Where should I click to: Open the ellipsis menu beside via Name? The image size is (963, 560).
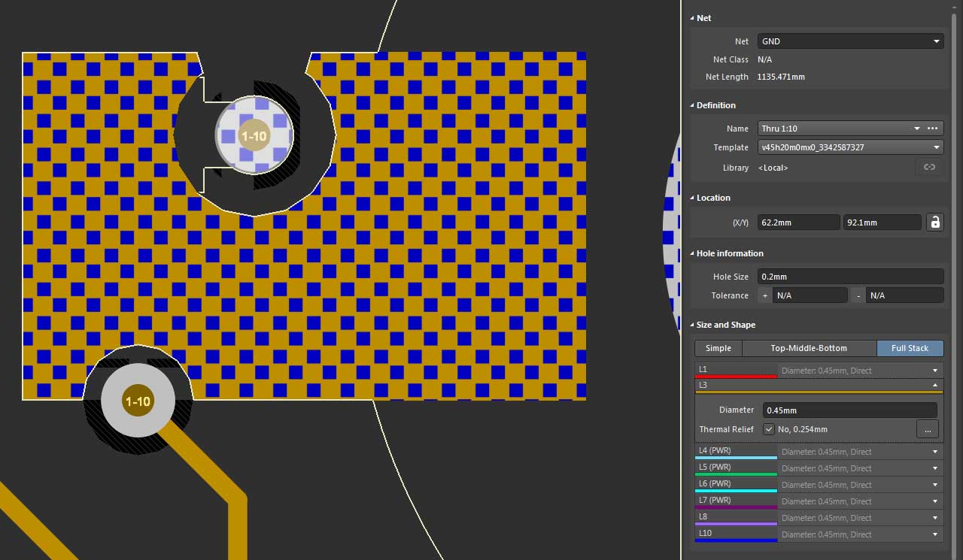click(x=933, y=129)
